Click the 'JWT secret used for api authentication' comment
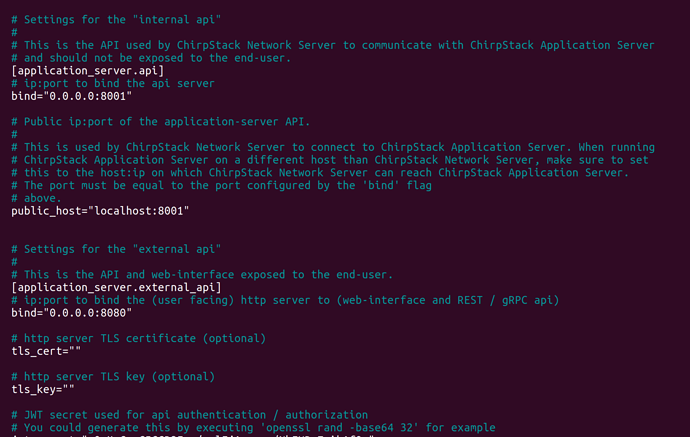Screen dimensions: 690x437 click(190, 415)
